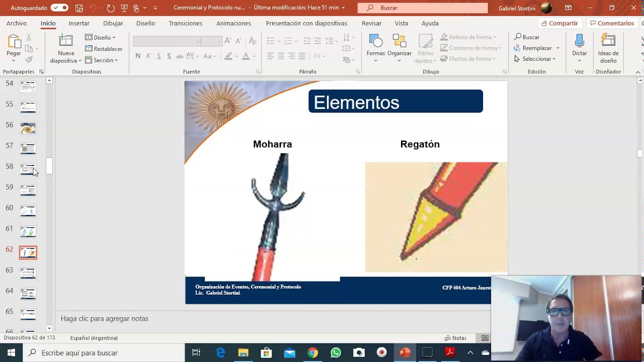The image size is (644, 362).
Task: Select slide 63 thumbnail
Action: click(28, 273)
